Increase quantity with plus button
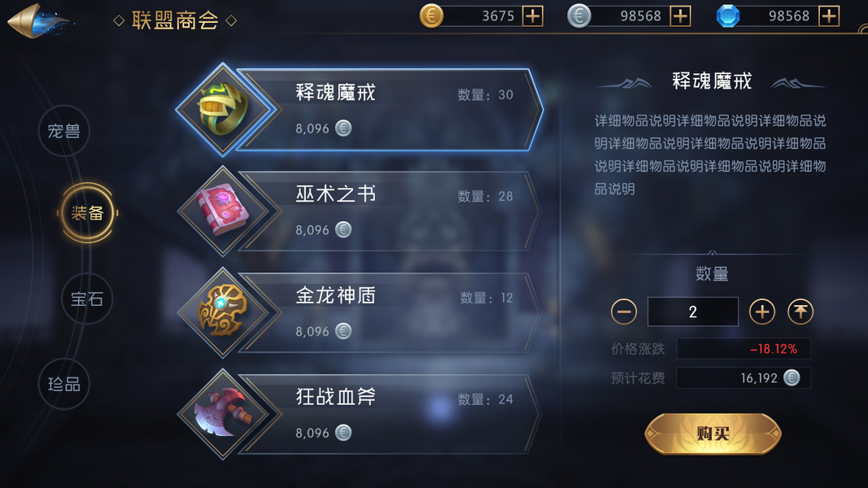 click(761, 312)
